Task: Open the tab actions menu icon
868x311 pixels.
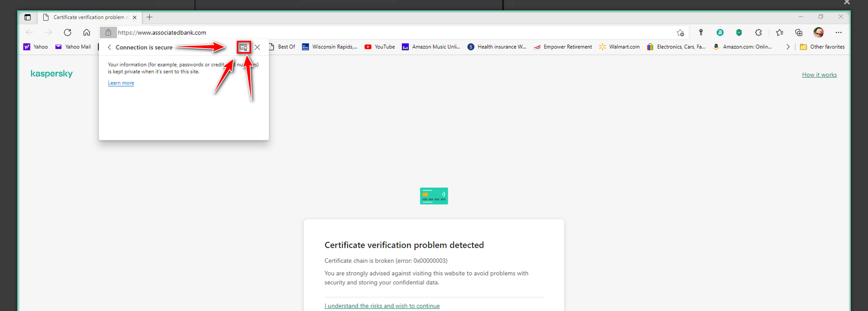Action: point(28,17)
